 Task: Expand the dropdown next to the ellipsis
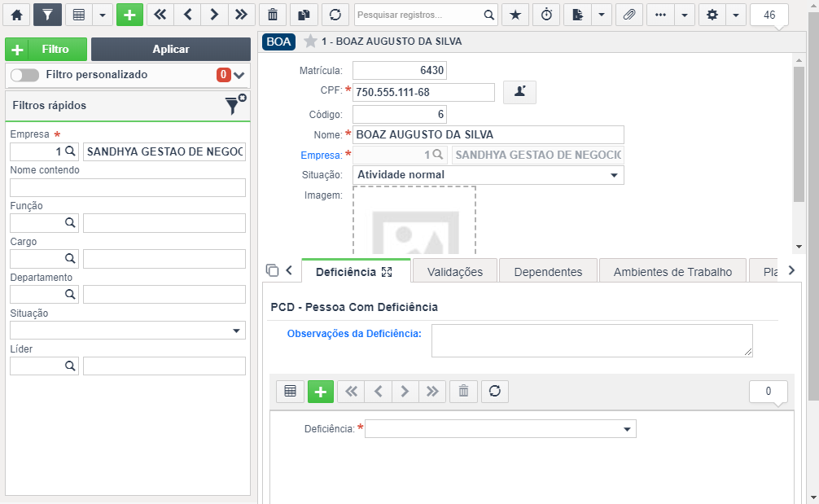pos(685,15)
